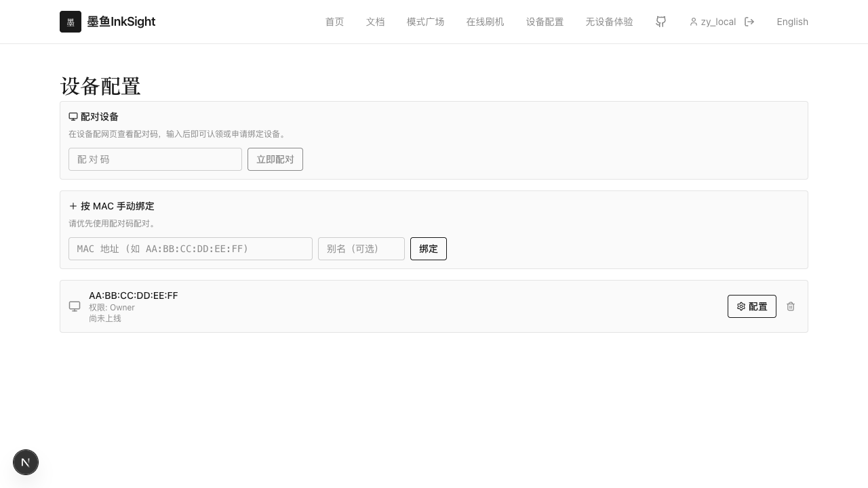
Task: Click the monitor icon in the 配对设备 heading
Action: click(x=73, y=117)
